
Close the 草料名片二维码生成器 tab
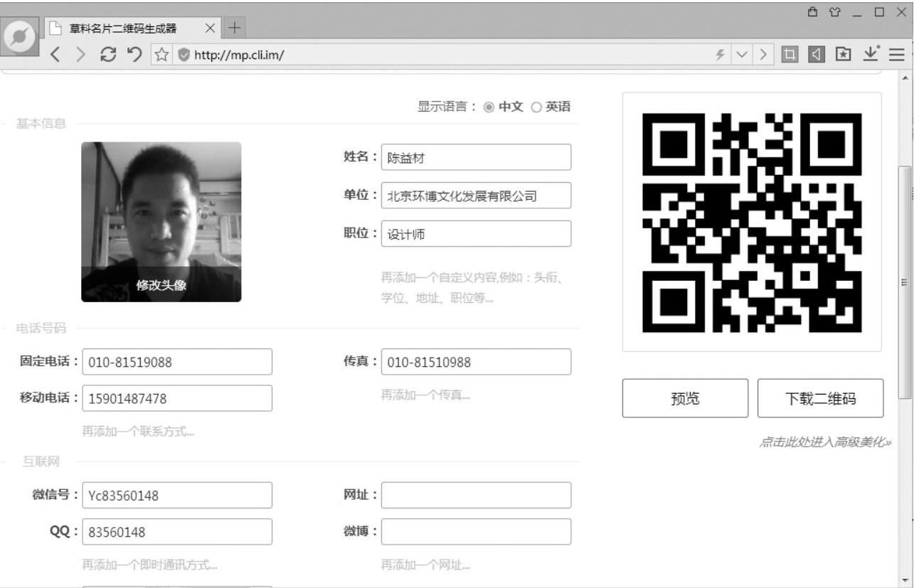[210, 29]
